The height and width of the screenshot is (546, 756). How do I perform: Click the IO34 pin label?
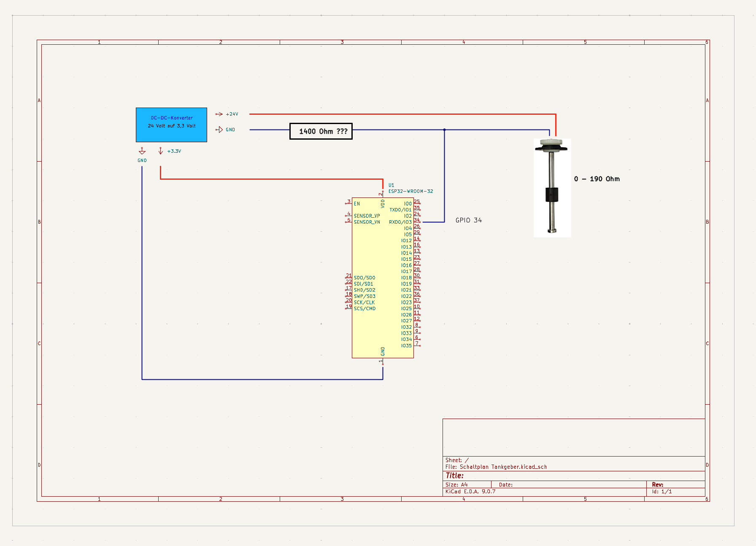pyautogui.click(x=406, y=339)
